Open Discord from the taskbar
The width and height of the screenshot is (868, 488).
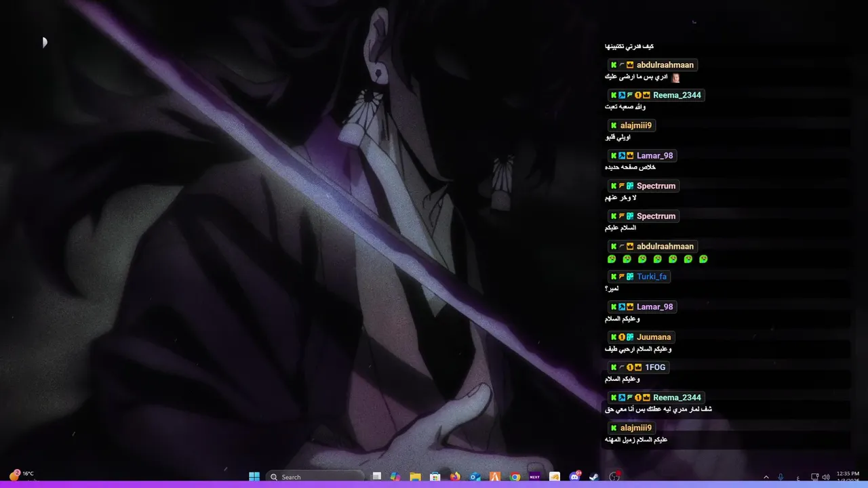575,476
